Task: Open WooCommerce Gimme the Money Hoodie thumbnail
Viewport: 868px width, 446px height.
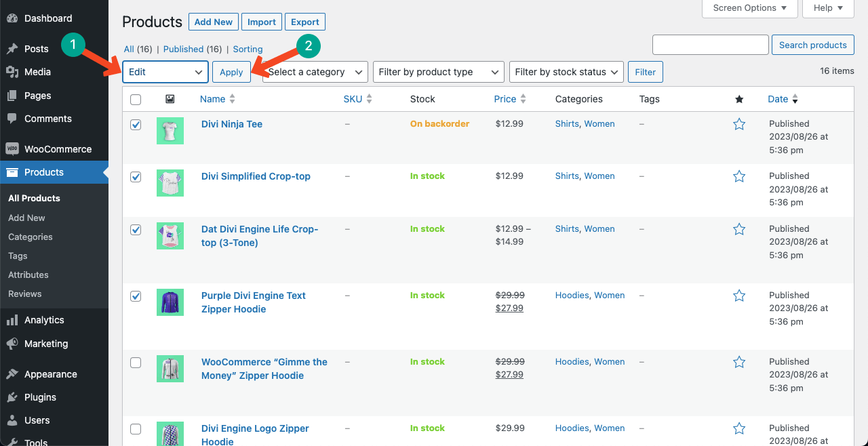Action: click(170, 369)
